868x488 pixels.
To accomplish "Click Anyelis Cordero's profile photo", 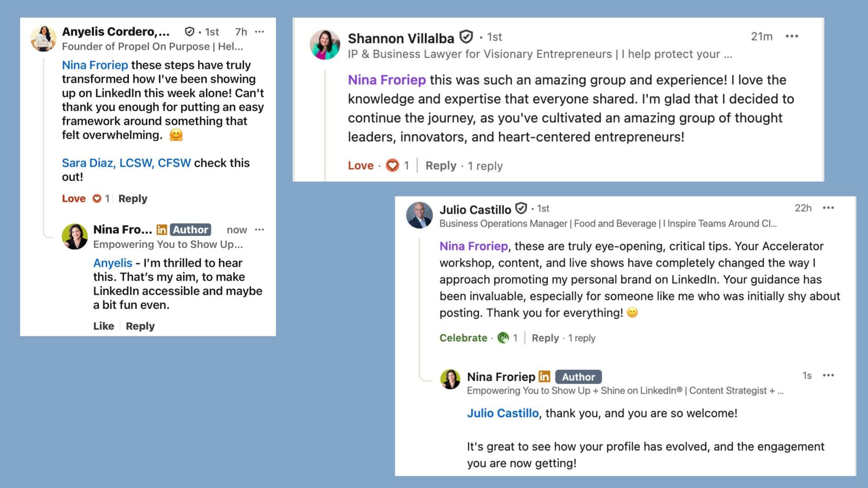I will click(44, 39).
